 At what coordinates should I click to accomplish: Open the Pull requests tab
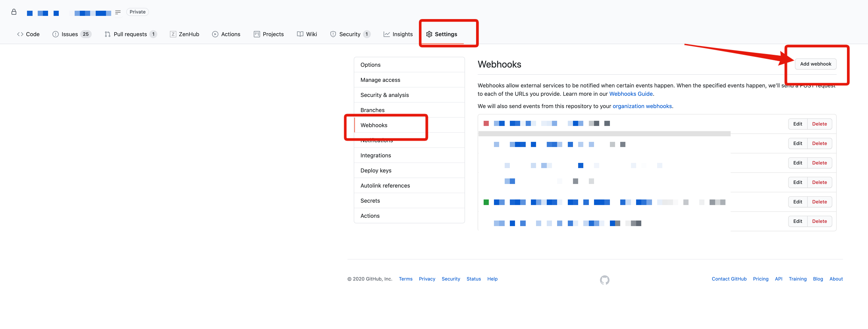(x=130, y=34)
